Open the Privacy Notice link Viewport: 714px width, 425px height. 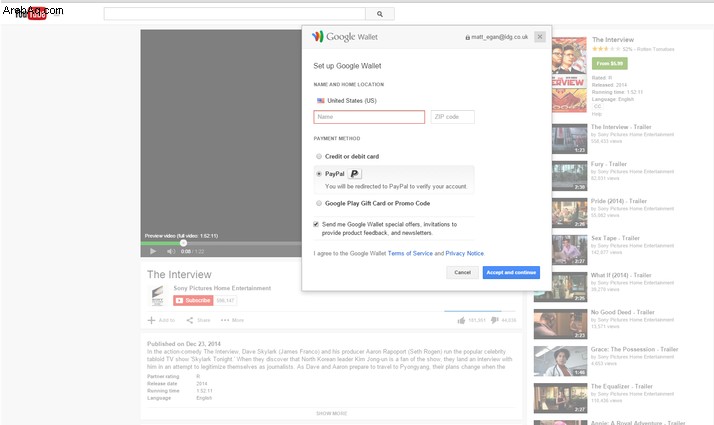(x=464, y=253)
